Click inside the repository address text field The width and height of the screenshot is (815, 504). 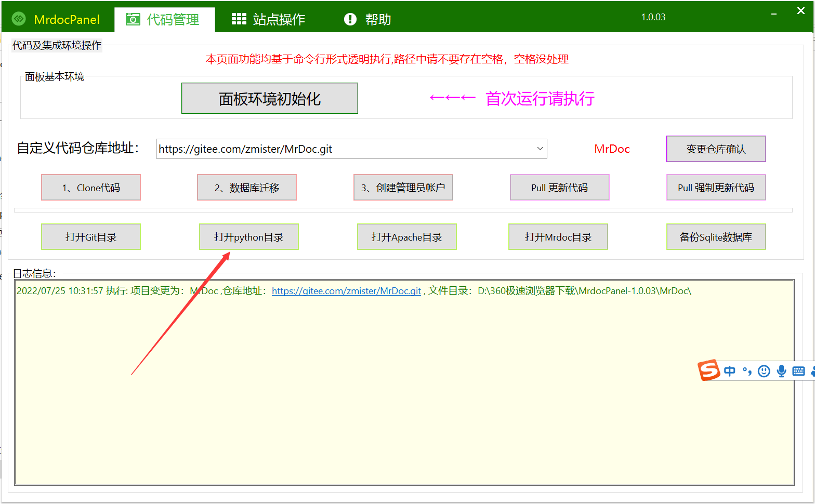tap(343, 149)
